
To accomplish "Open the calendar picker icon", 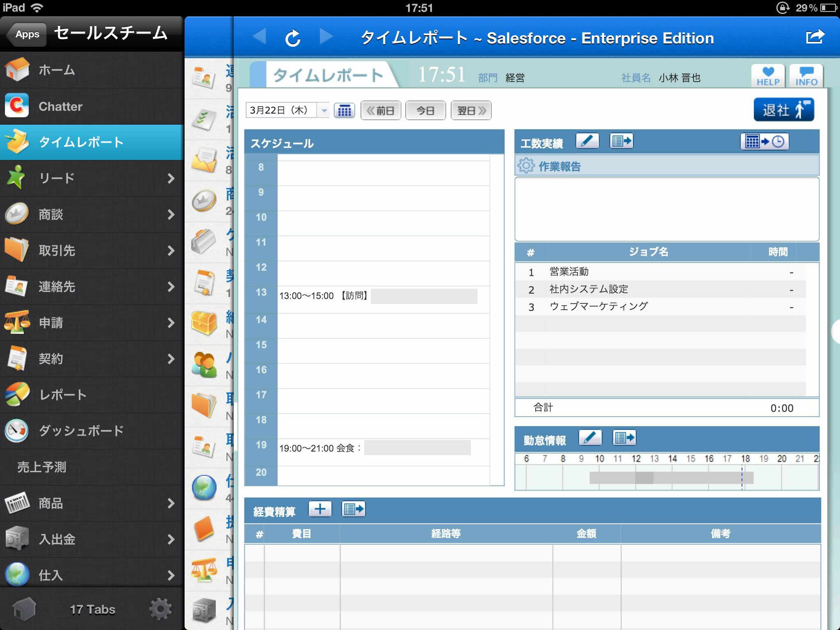I will pos(344,110).
